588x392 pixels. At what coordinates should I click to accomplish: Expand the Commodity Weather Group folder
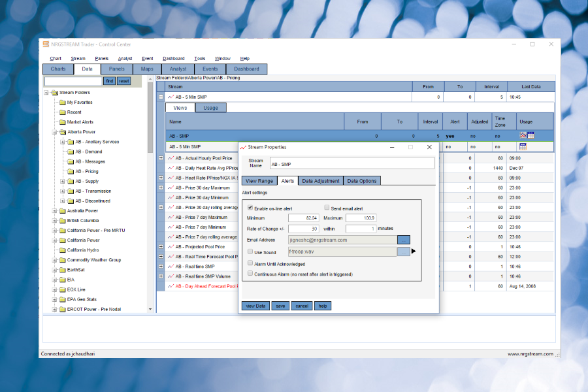click(x=55, y=260)
